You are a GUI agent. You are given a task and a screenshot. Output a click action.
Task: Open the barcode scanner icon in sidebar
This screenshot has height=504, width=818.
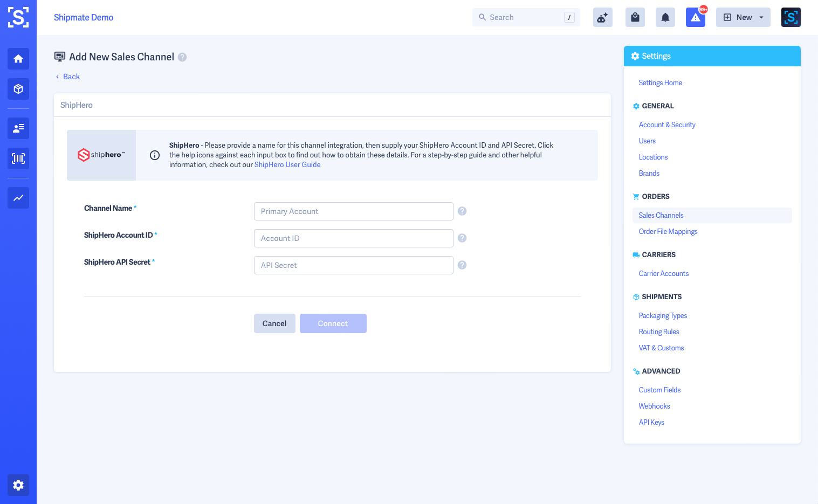coord(18,158)
